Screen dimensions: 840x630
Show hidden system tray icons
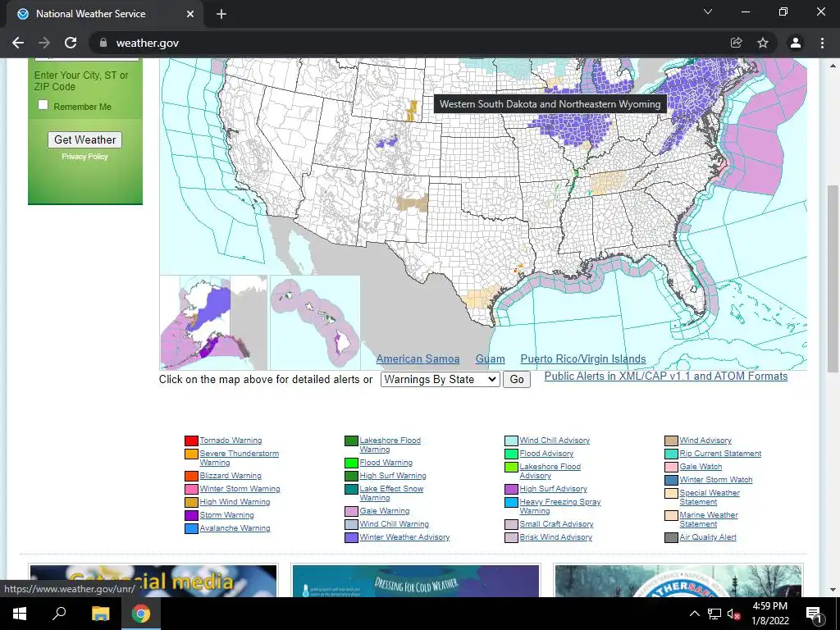pos(694,614)
